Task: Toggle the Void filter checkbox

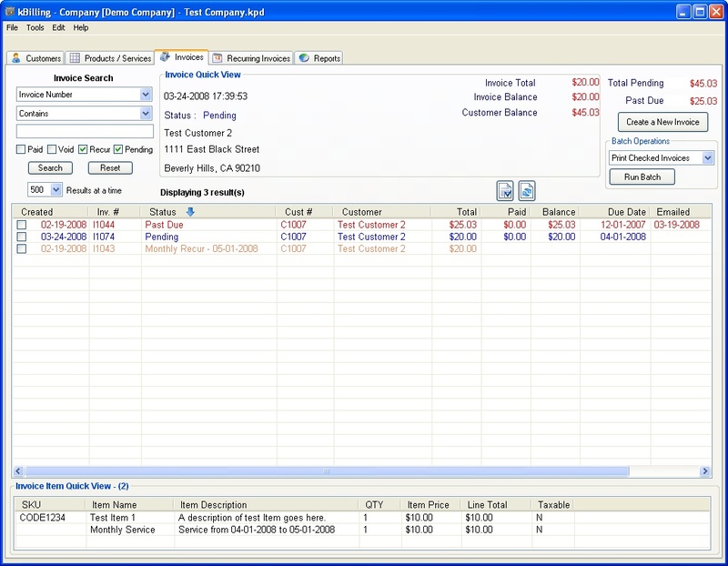Action: coord(52,149)
